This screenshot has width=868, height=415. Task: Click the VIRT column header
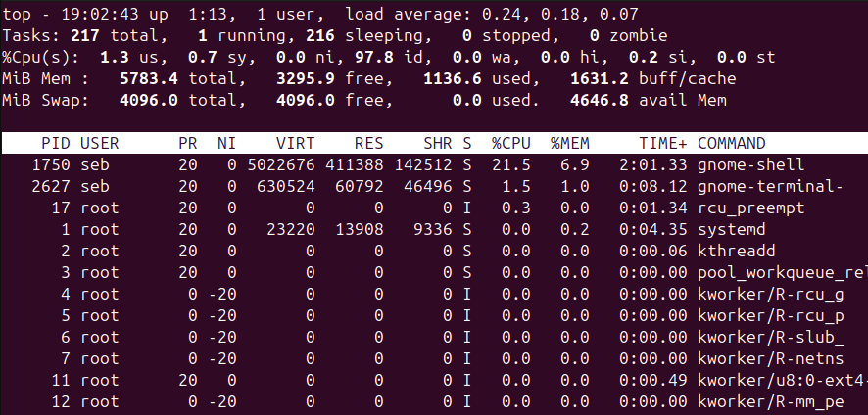pos(295,143)
